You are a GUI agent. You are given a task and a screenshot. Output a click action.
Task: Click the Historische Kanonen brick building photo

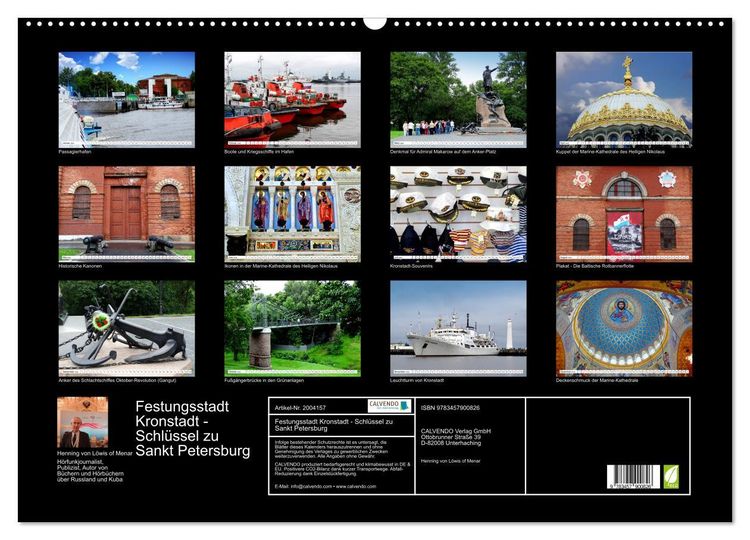click(127, 214)
